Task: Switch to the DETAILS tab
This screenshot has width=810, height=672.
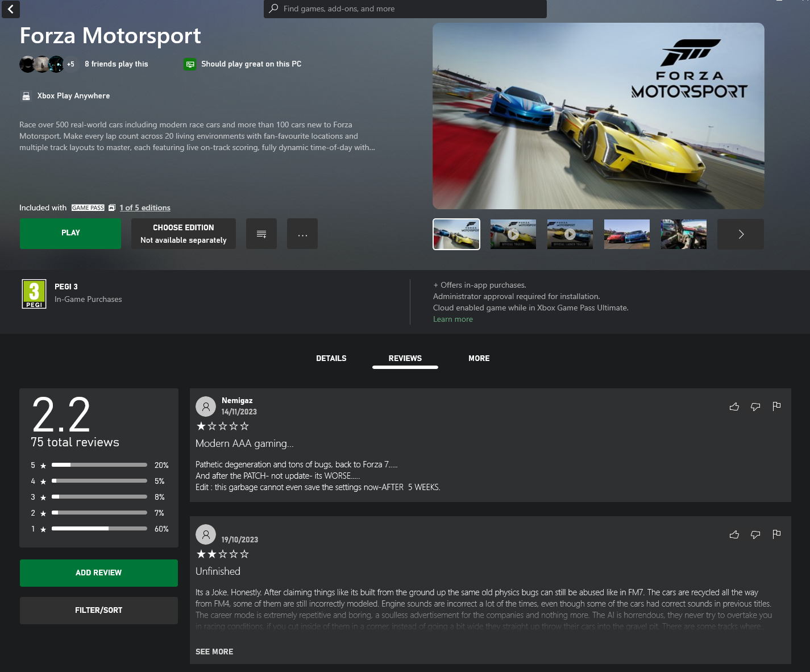Action: pyautogui.click(x=331, y=359)
